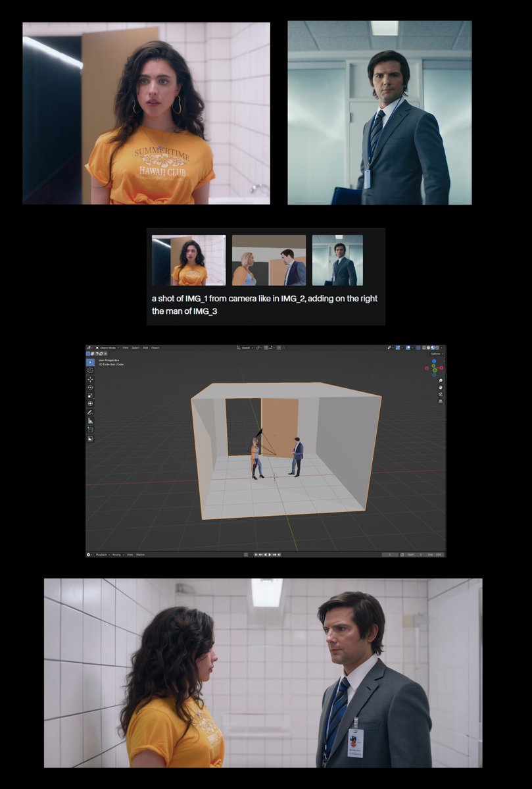The height and width of the screenshot is (789, 532).
Task: Toggle proportional editing button
Action: point(279,347)
